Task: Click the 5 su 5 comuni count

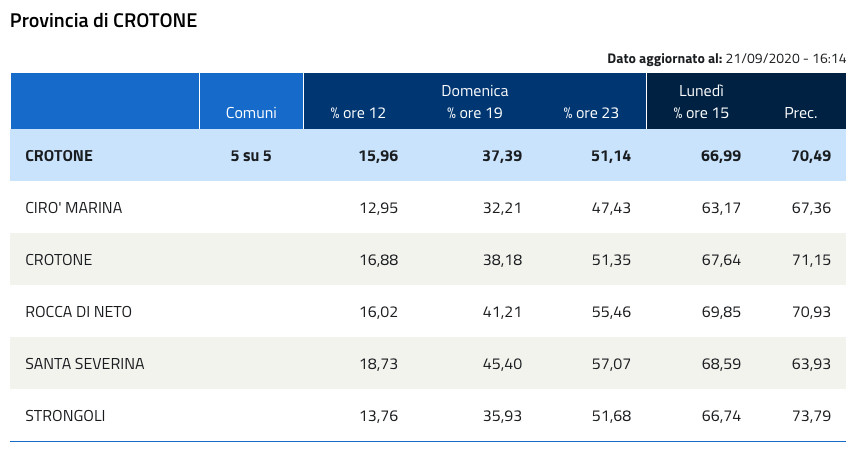Action: click(251, 156)
